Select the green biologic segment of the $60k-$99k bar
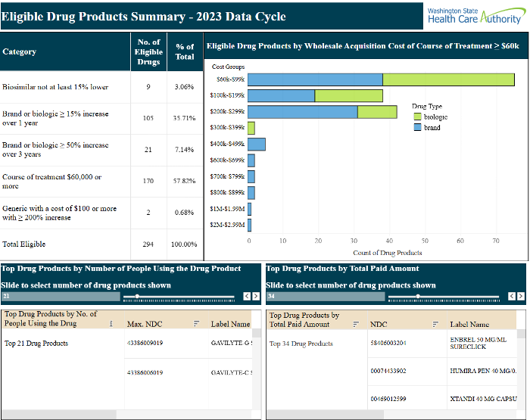Screen dimensions: 530x420 [x=448, y=79]
